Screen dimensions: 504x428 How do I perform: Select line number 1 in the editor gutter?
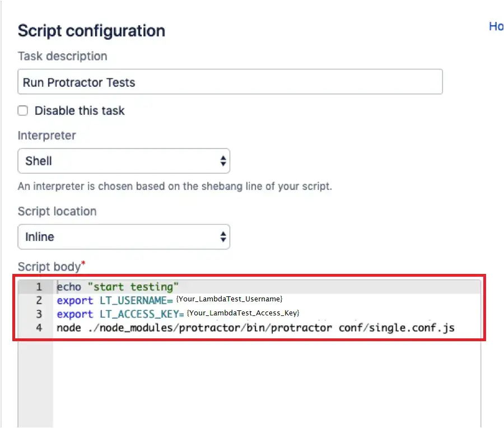39,287
